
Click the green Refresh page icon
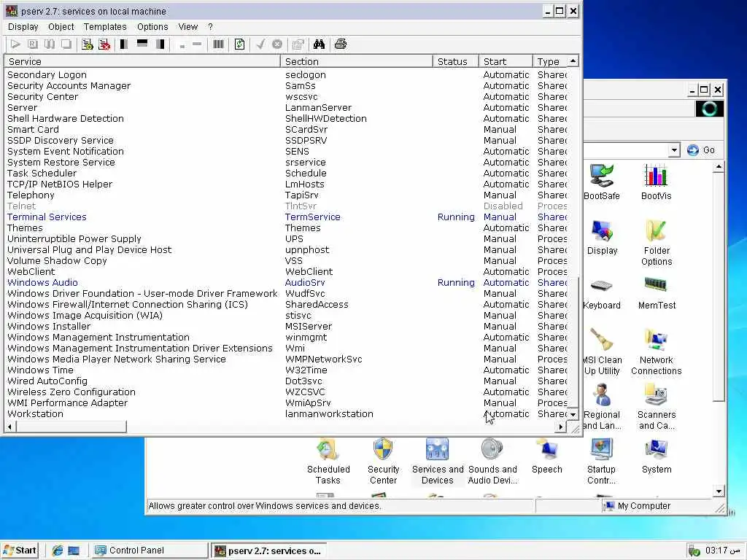pos(239,44)
